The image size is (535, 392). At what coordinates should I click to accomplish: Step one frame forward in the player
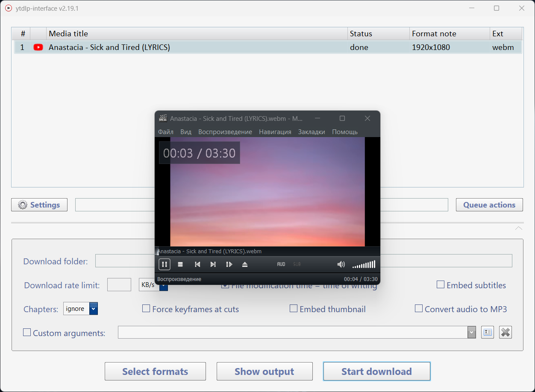tap(229, 264)
